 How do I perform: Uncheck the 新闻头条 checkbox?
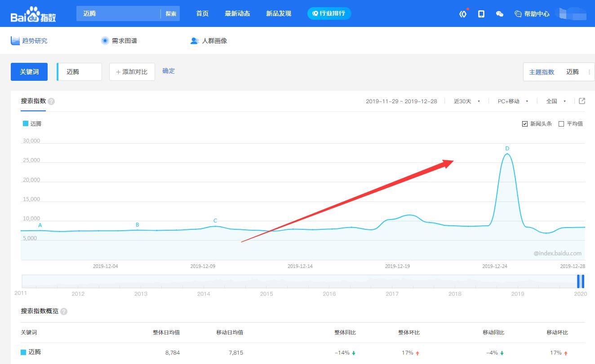pos(525,124)
